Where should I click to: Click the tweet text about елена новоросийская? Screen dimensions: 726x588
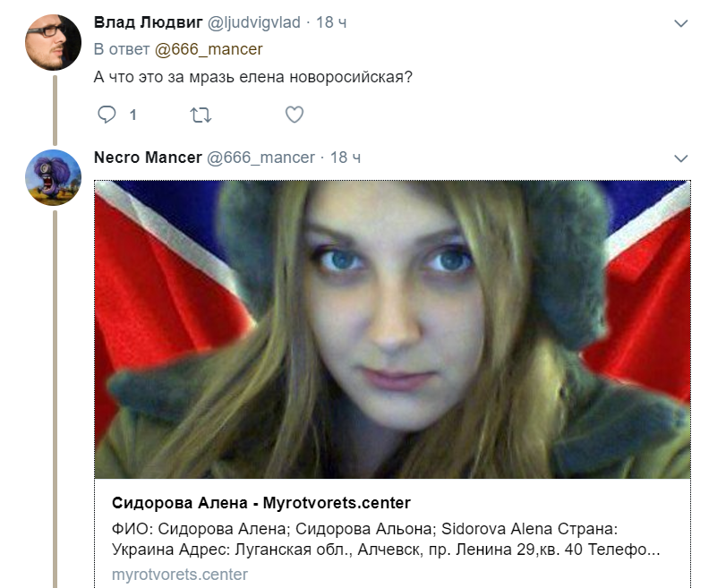pyautogui.click(x=252, y=77)
